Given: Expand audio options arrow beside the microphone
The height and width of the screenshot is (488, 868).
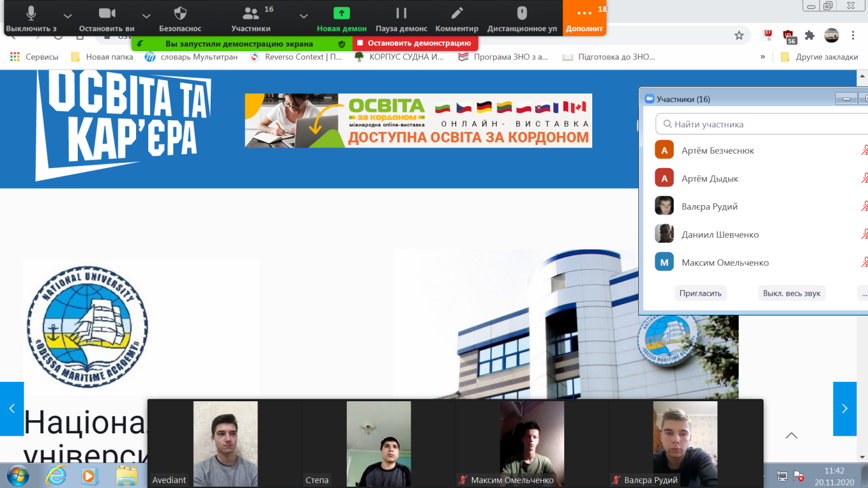Looking at the screenshot, I should pos(67,16).
